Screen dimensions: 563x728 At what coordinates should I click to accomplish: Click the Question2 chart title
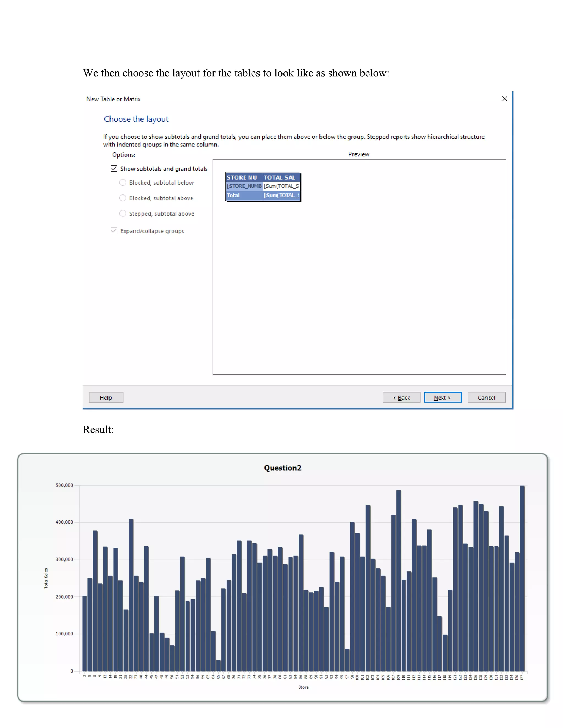coord(283,468)
